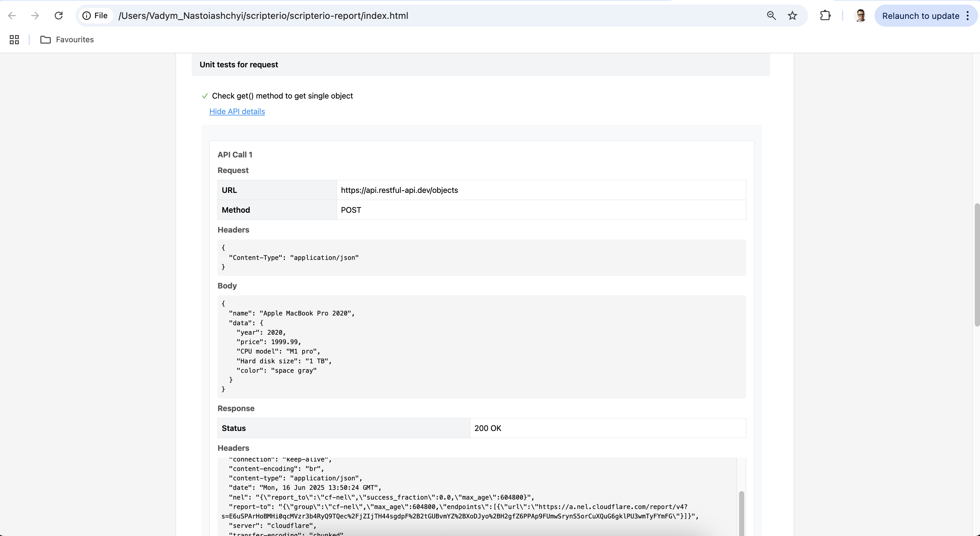Open the Favourites folder on the bookmarks bar
Screen dimensions: 980x536
click(67, 39)
